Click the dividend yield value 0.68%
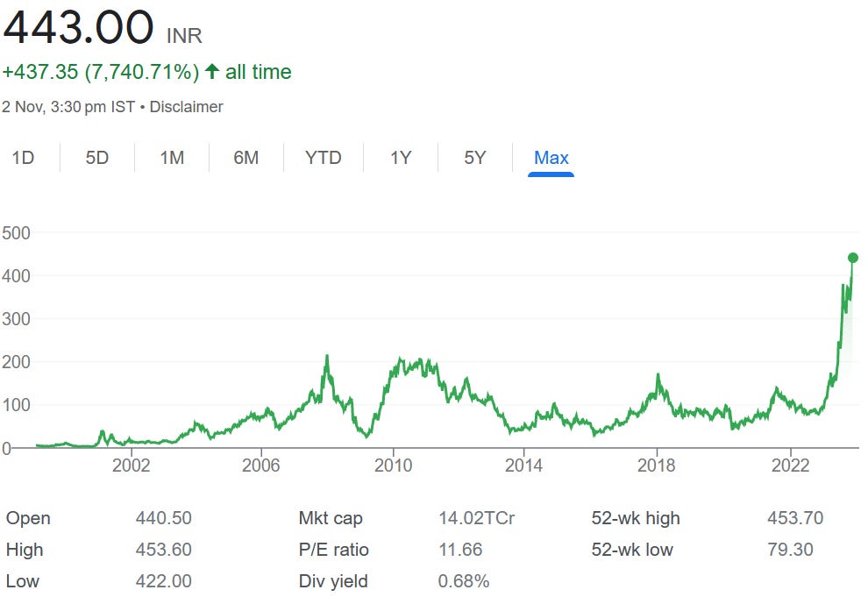This screenshot has width=868, height=597. click(464, 581)
